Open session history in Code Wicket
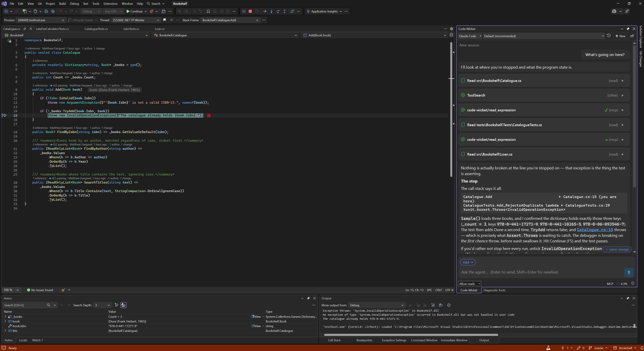The image size is (644, 351). tap(609, 36)
